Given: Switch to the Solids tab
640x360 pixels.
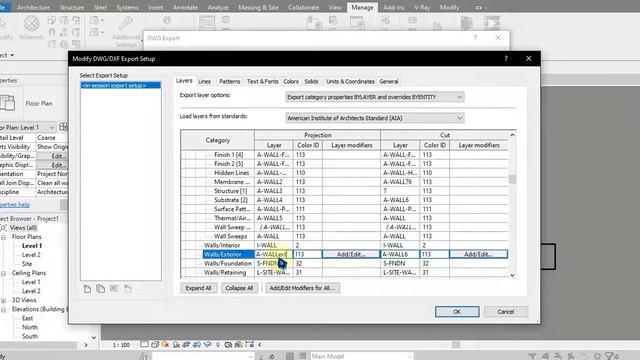Looking at the screenshot, I should click(311, 81).
